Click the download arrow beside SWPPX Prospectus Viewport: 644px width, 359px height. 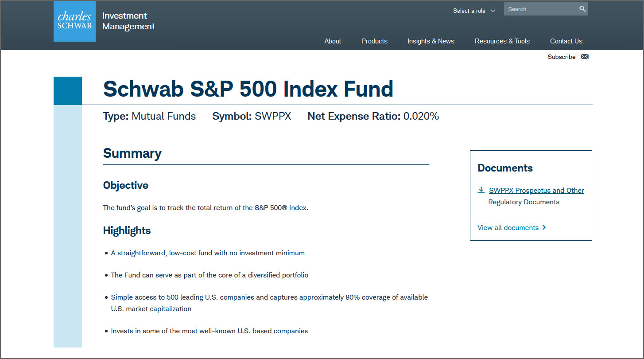481,190
